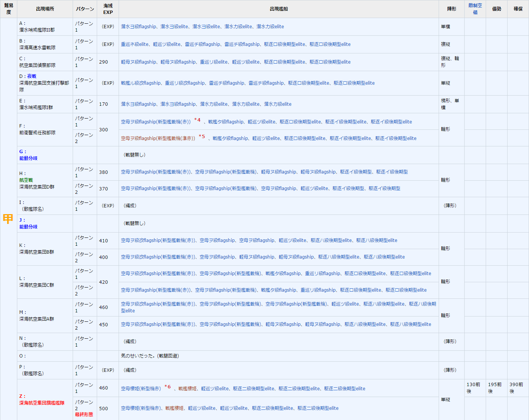Select the 難易度 column header

click(9, 9)
